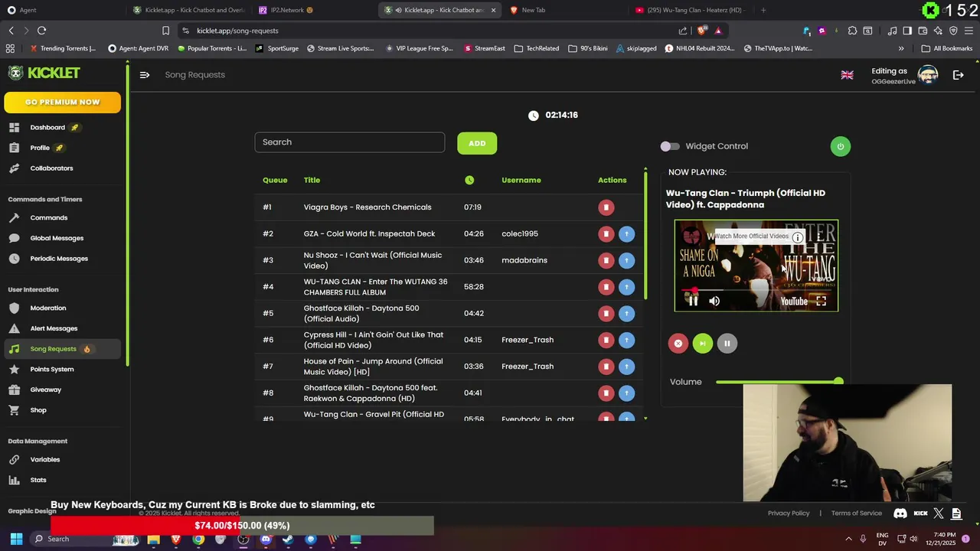Open Steam from the taskbar

coord(288,539)
